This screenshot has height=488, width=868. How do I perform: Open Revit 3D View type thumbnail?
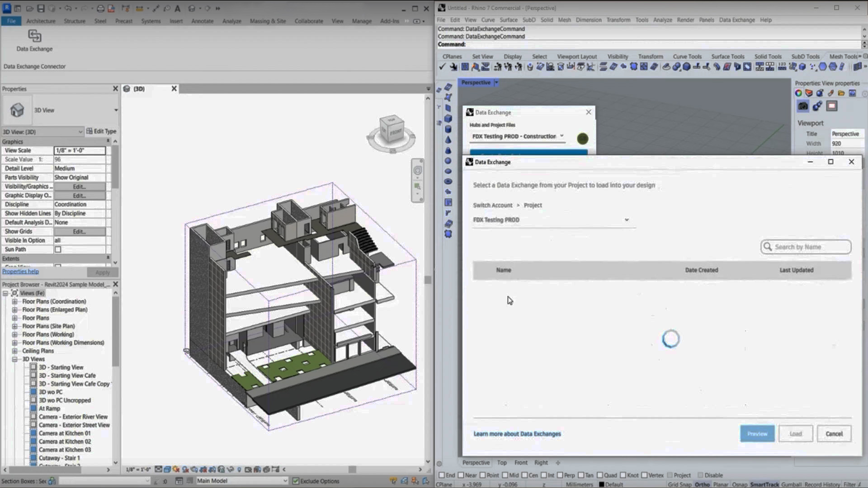(17, 110)
